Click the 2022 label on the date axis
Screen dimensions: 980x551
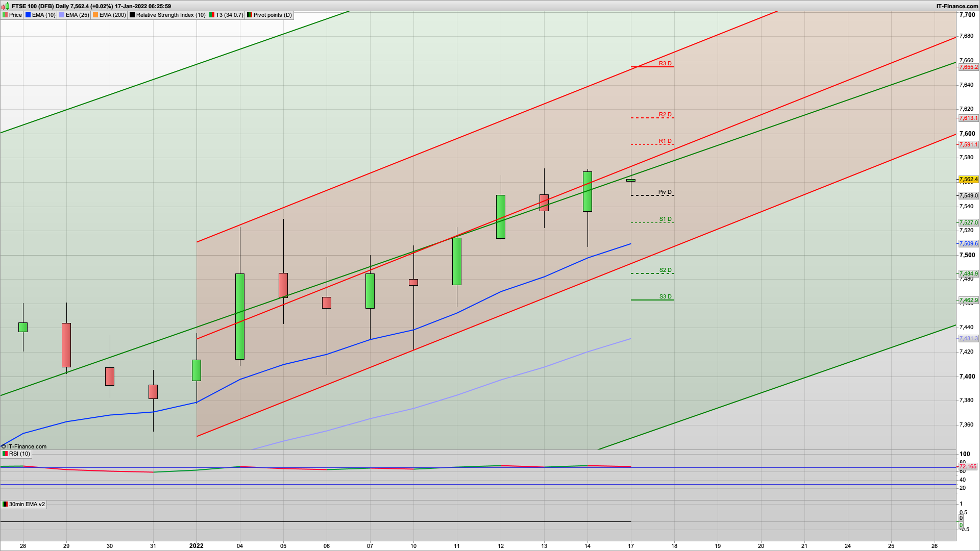[x=197, y=545]
